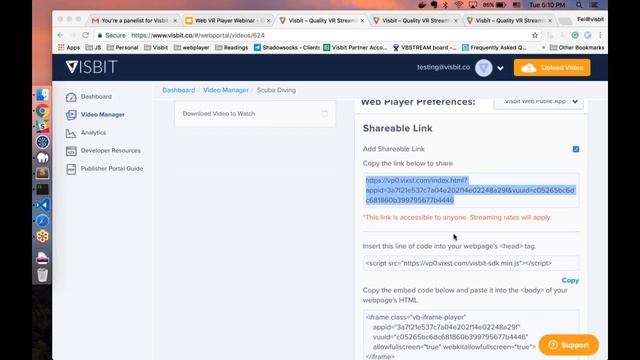The width and height of the screenshot is (640, 360).
Task: Click the highlighted shareable link field
Action: click(x=471, y=190)
